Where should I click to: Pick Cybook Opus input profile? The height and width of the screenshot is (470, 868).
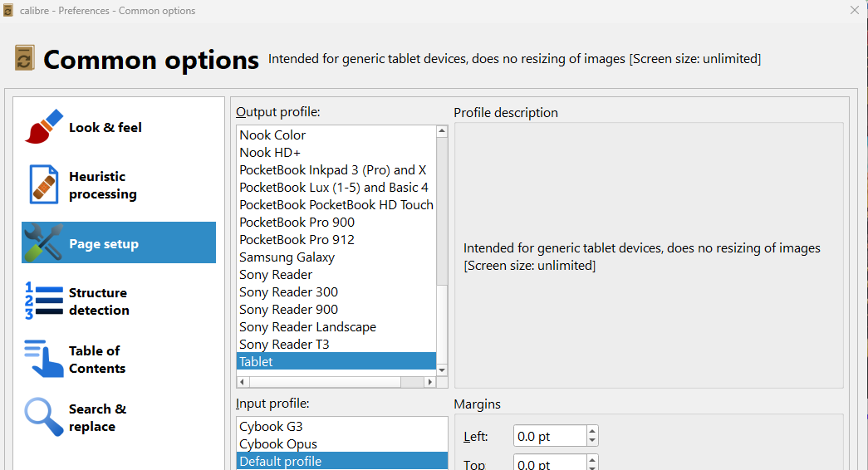tap(278, 444)
